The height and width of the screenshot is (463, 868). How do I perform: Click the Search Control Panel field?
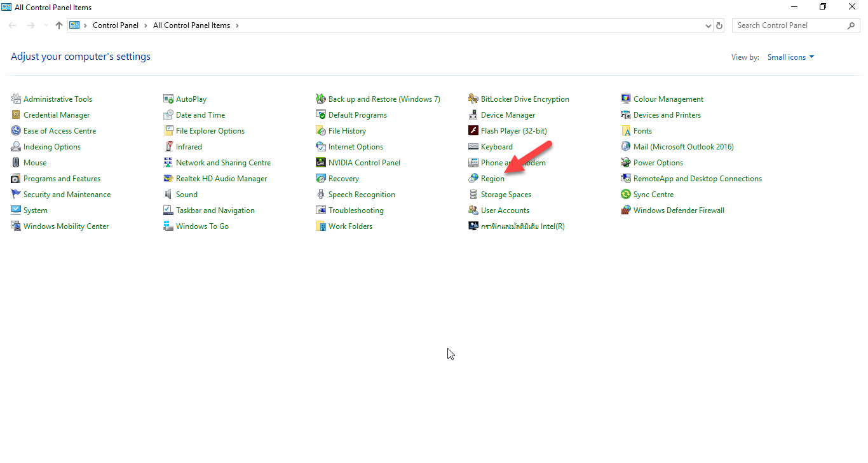(x=796, y=25)
